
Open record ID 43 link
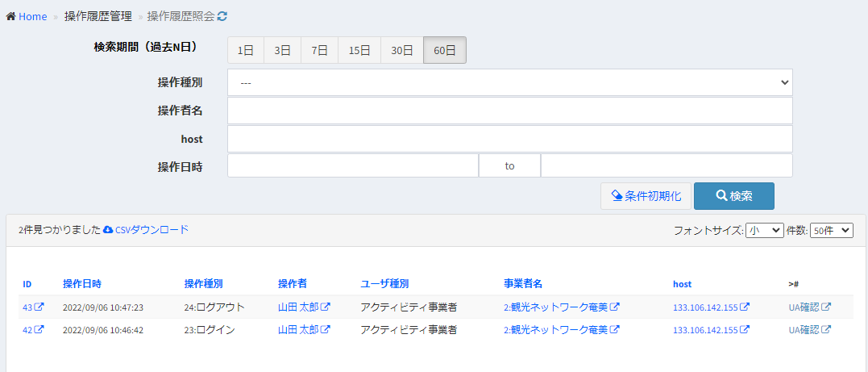27,307
